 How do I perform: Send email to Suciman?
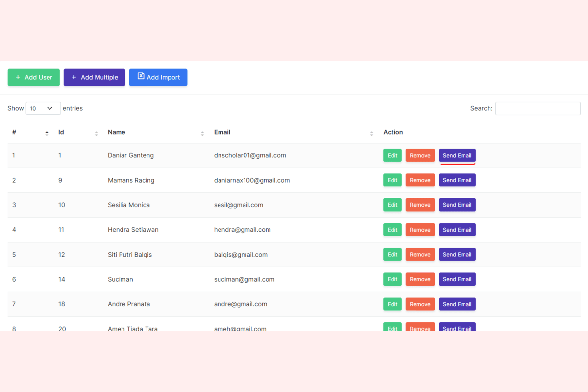point(457,279)
